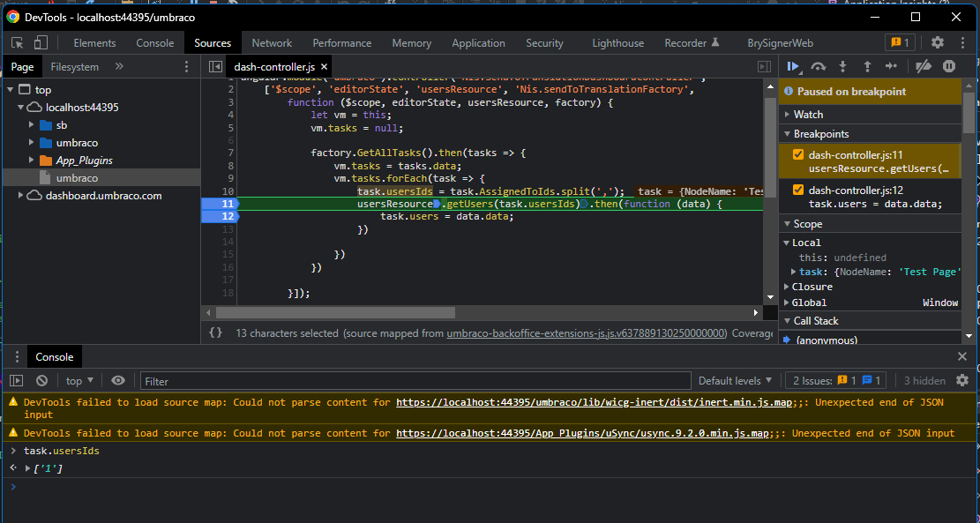980x523 pixels.
Task: Resume script execution
Action: point(795,66)
